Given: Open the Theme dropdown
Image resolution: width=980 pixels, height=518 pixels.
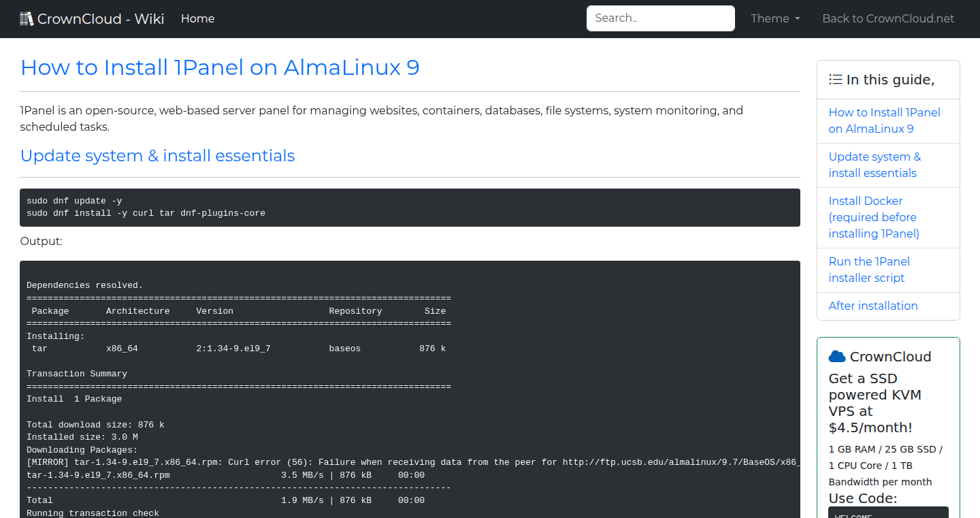Looking at the screenshot, I should [775, 19].
